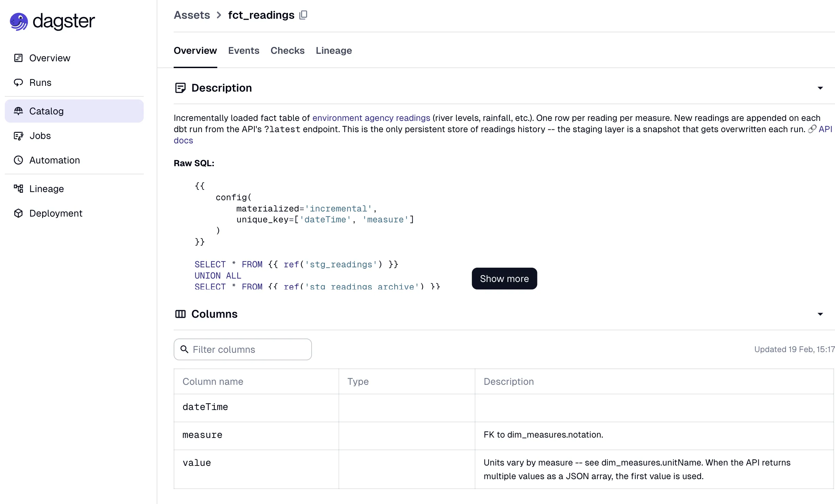
Task: Click the Runs sidebar icon
Action: [18, 82]
